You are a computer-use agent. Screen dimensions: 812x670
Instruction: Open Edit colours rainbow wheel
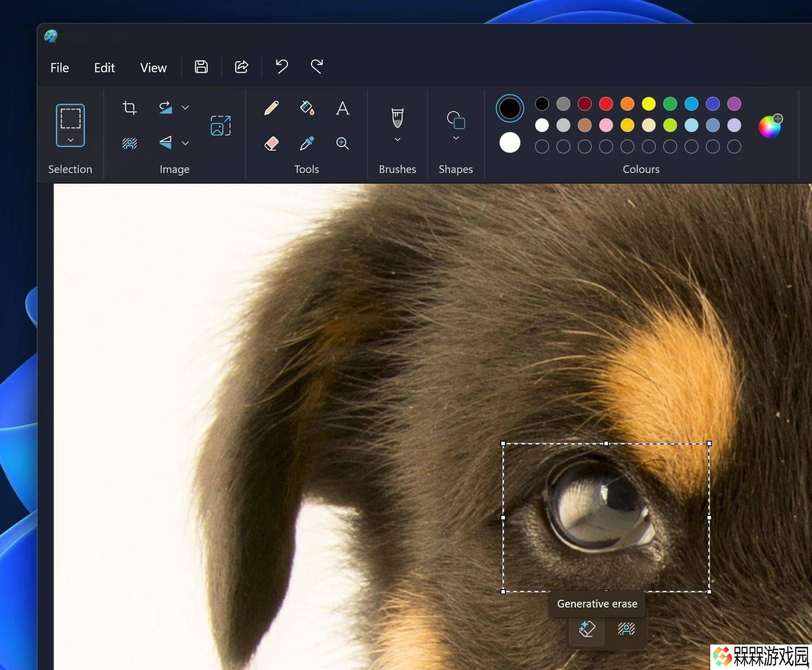pyautogui.click(x=770, y=126)
